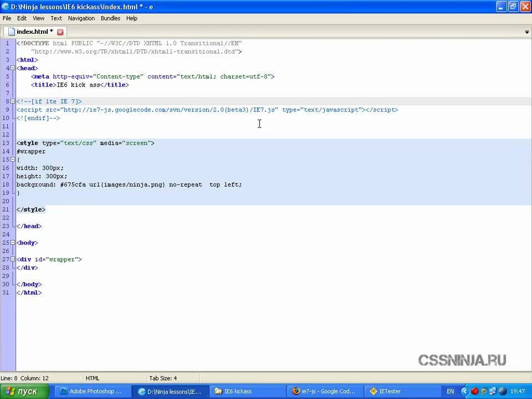Click the blue globe tray icon

tap(503, 391)
